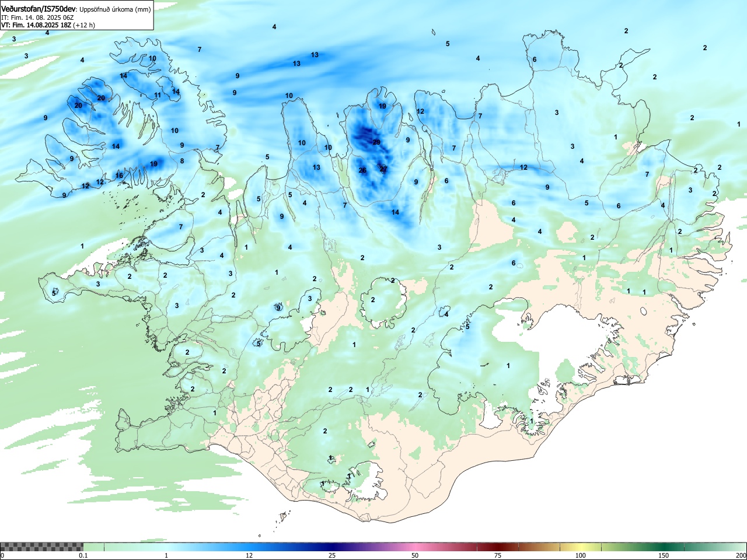The width and height of the screenshot is (747, 560).
Task: Click the color scale label 200
Action: pyautogui.click(x=741, y=555)
